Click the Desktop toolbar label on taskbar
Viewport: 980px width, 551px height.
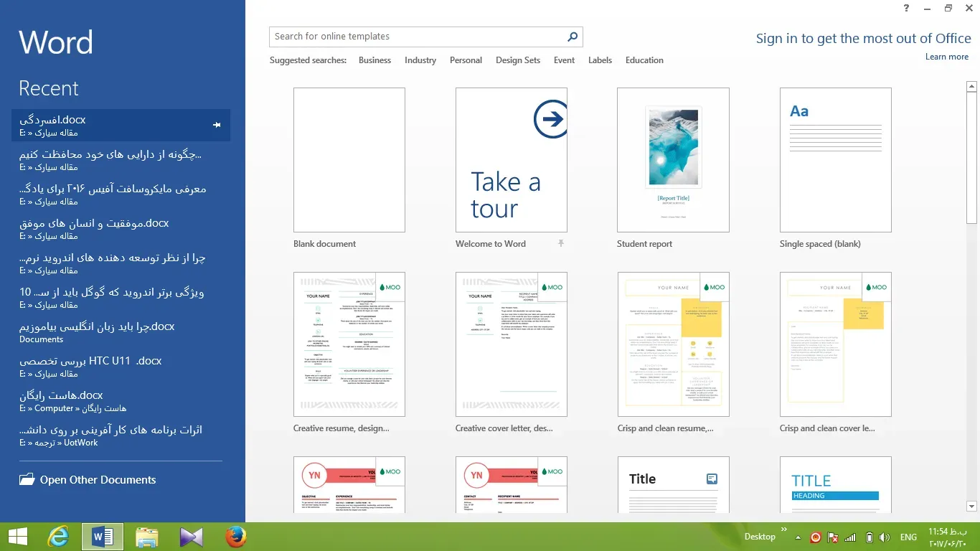coord(760,537)
